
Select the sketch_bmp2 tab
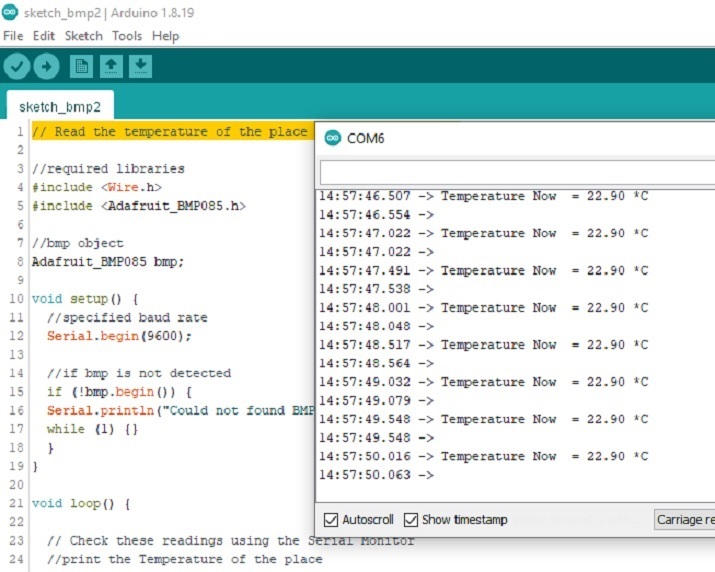(60, 107)
